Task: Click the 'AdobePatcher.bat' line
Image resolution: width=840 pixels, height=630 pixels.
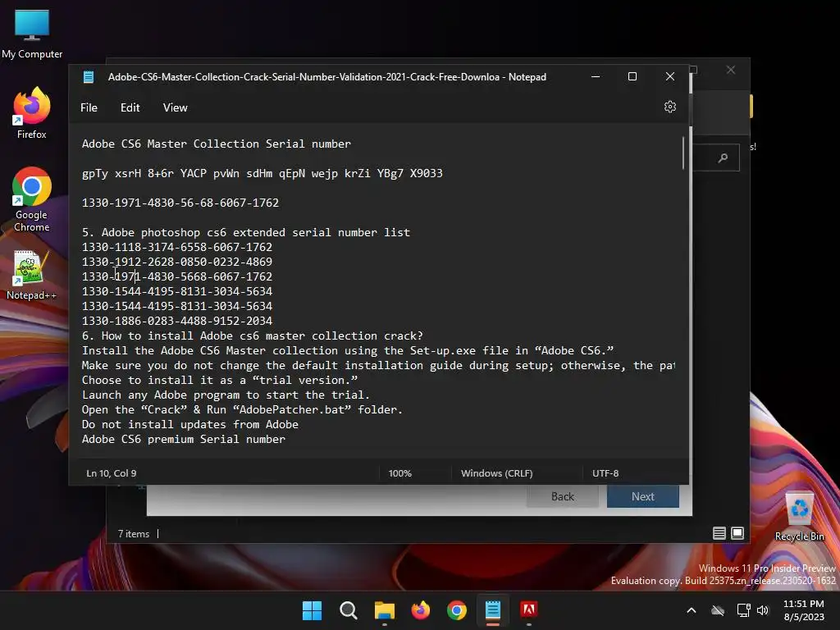Action: 242,410
